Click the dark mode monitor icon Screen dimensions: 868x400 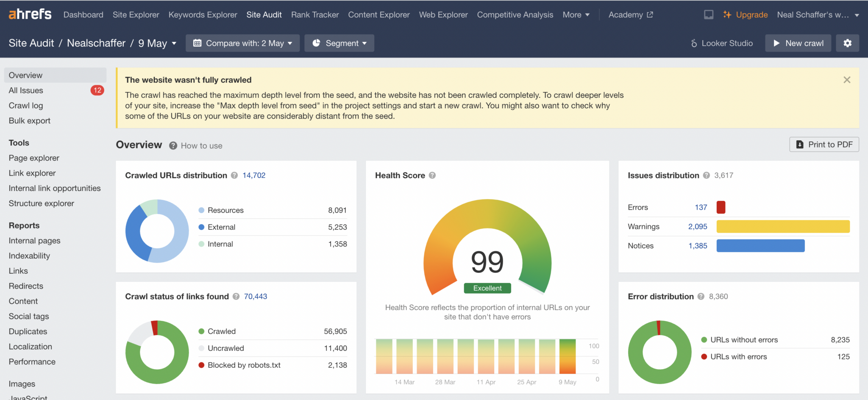708,14
